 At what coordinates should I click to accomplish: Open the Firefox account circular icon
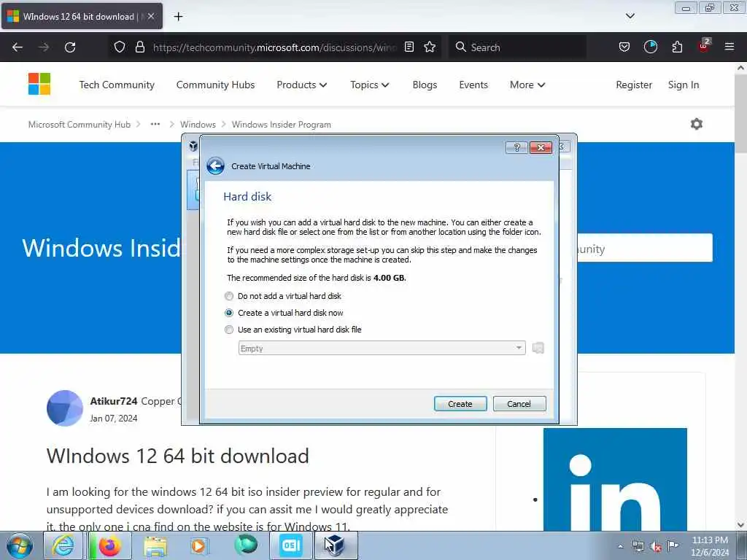pyautogui.click(x=651, y=47)
